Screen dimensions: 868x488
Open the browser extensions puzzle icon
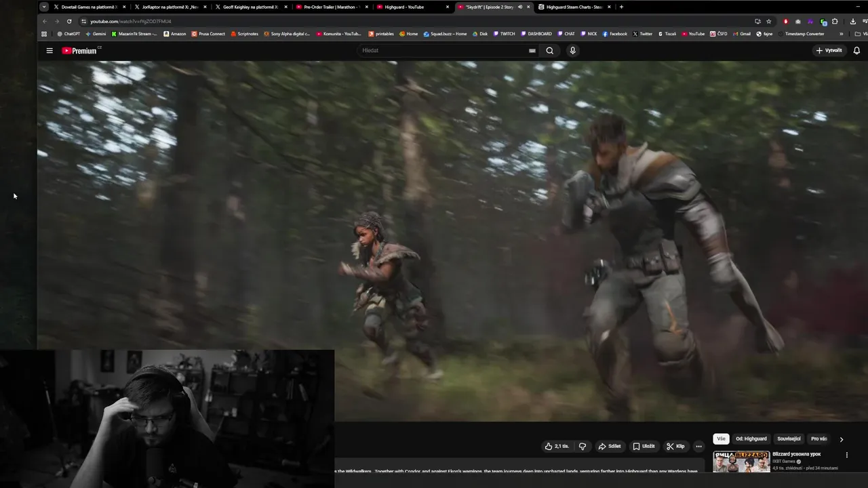coord(835,21)
